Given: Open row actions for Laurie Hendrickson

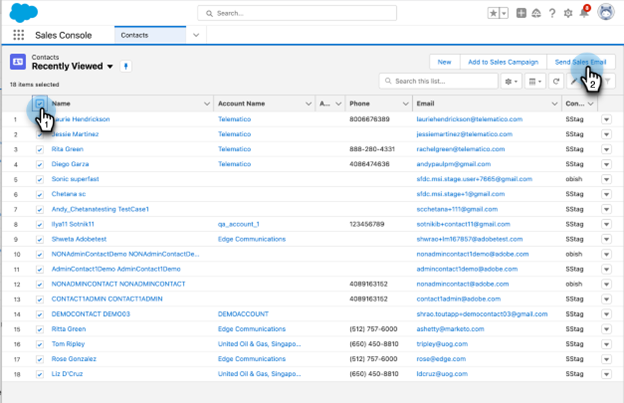Looking at the screenshot, I should 606,119.
